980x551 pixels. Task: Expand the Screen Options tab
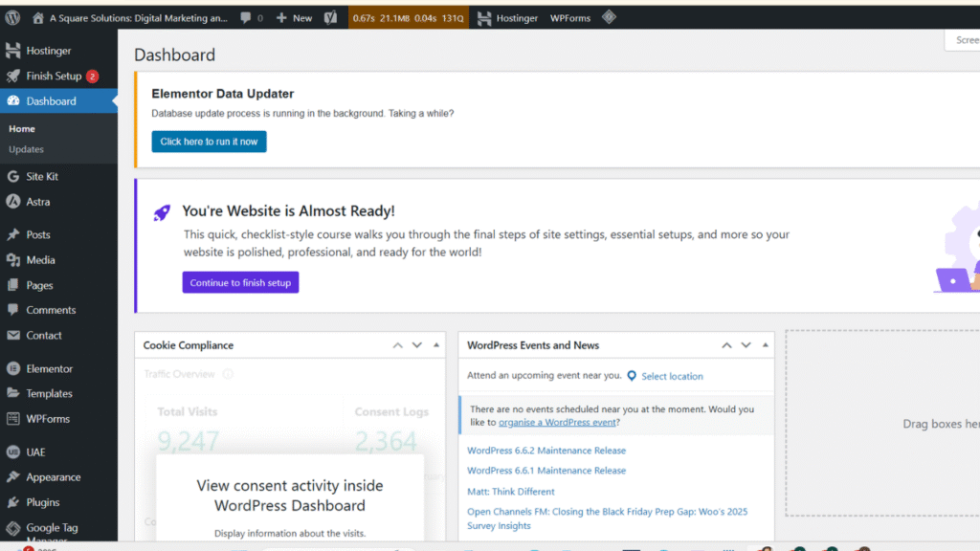(x=963, y=40)
